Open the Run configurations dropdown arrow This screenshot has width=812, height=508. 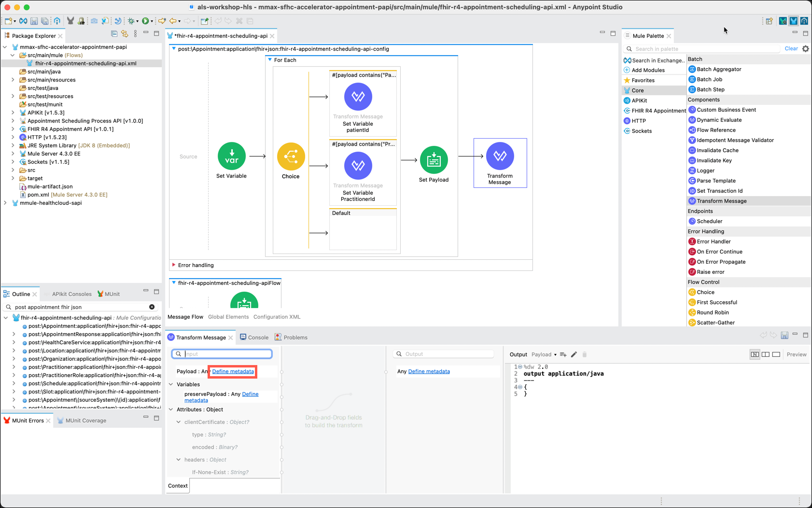pos(152,21)
